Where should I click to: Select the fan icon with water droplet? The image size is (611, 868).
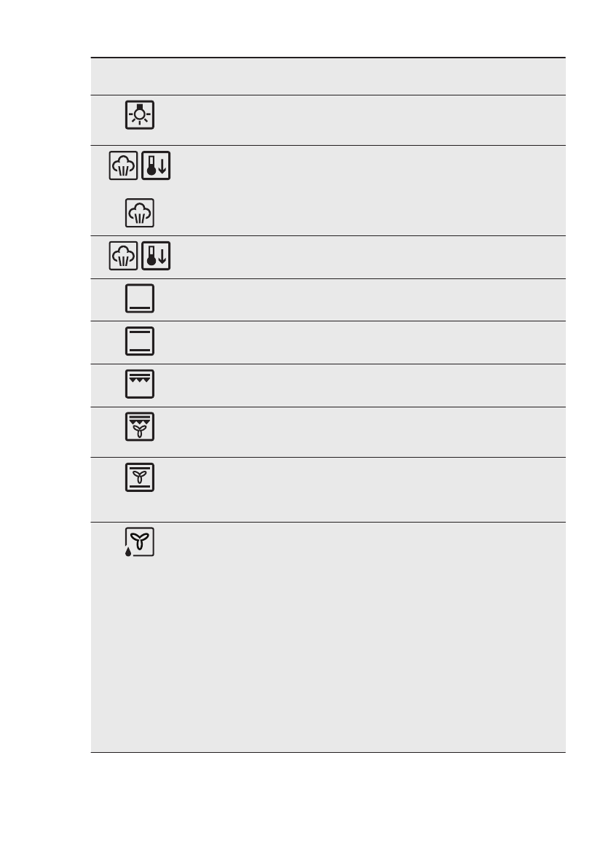coord(139,542)
